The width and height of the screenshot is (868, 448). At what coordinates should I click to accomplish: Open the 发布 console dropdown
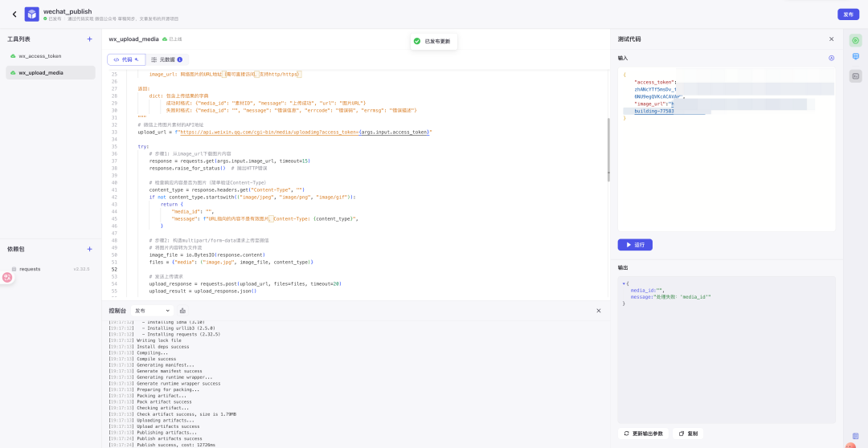tap(152, 311)
